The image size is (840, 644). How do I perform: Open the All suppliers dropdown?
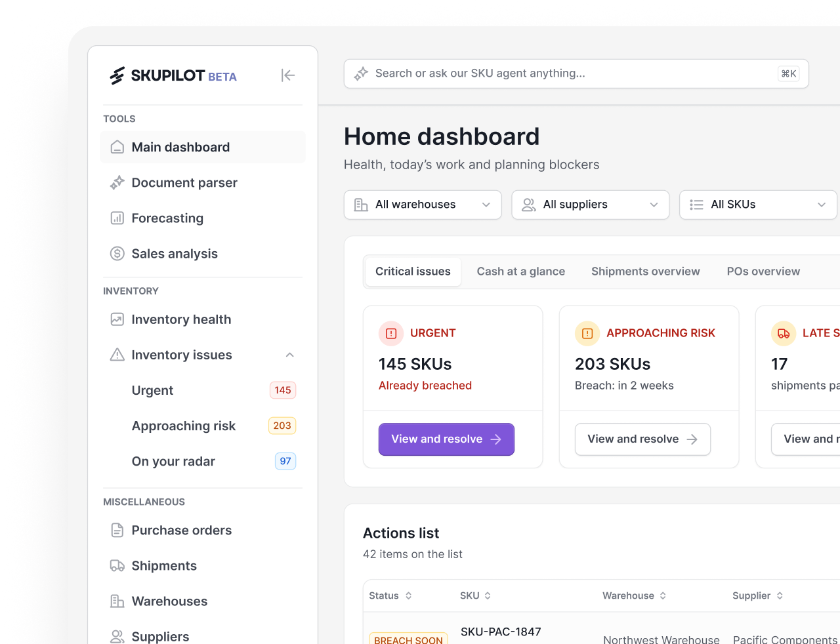[x=591, y=205]
